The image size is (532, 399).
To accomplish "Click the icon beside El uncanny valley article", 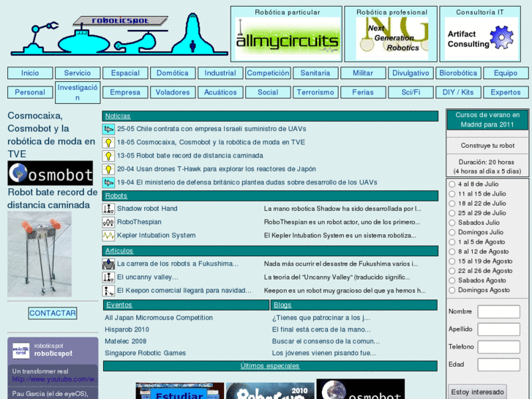I will [x=108, y=277].
